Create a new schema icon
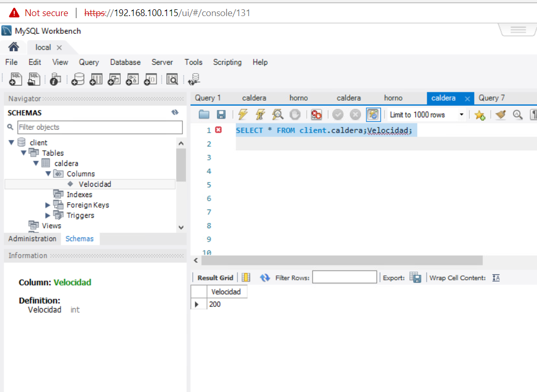This screenshot has width=537, height=392. click(78, 79)
